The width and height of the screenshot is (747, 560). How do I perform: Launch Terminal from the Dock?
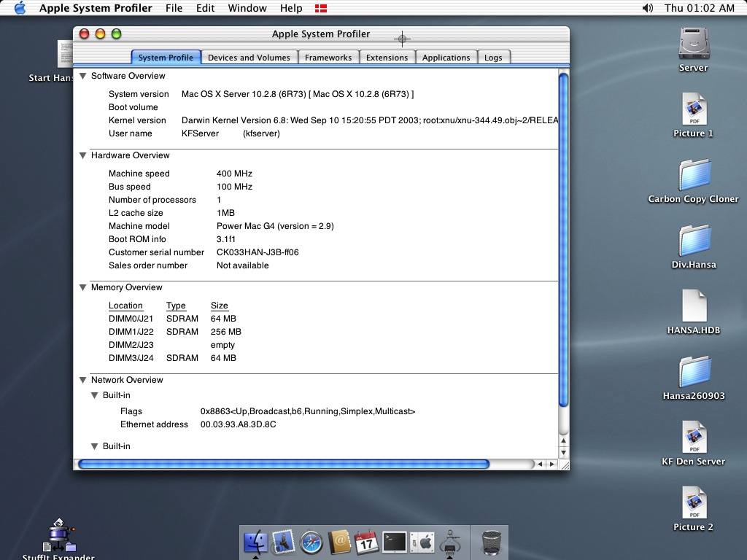tap(395, 542)
